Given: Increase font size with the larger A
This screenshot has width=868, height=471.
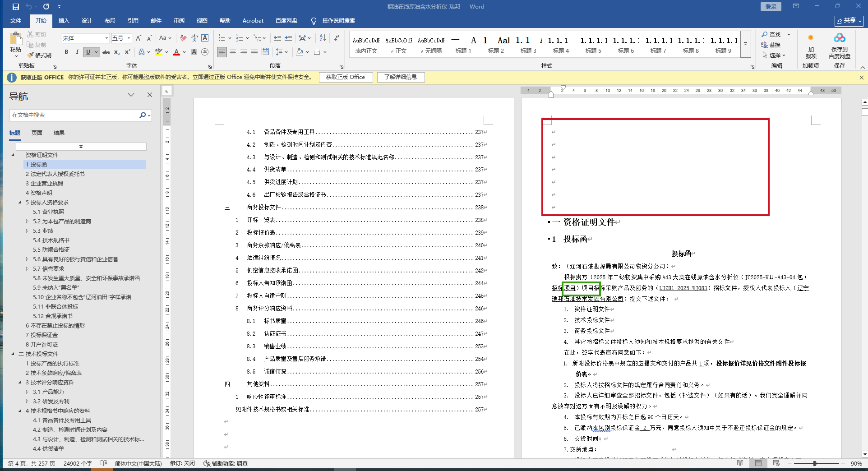Looking at the screenshot, I should coord(139,38).
